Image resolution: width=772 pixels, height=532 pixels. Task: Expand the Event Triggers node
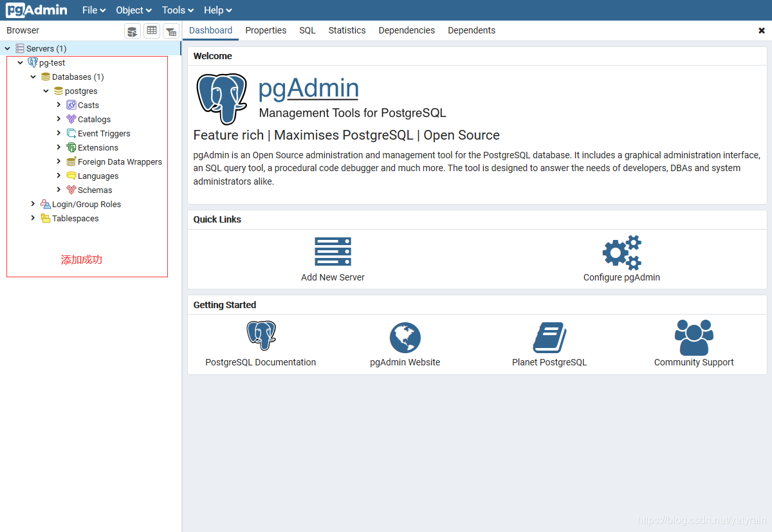click(x=59, y=133)
